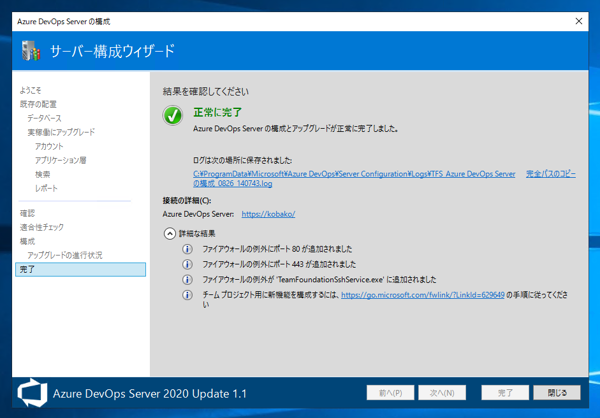Select アプリケーション層 step in sidebar

(60, 160)
